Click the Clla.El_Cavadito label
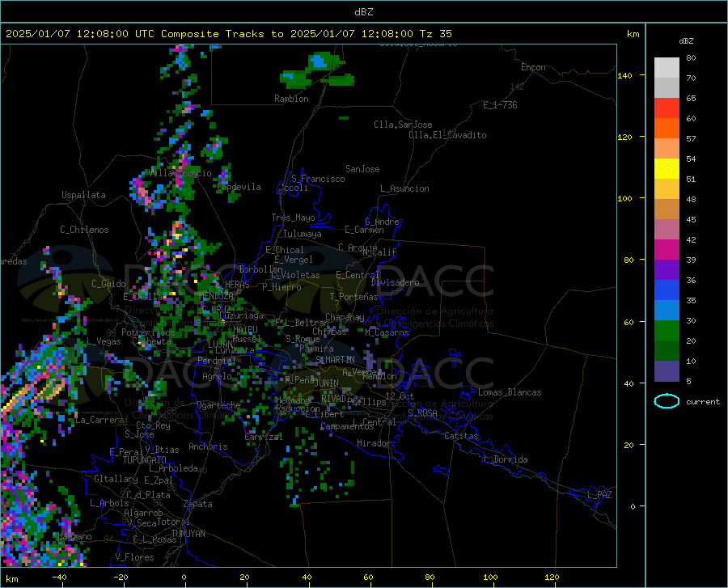The height and width of the screenshot is (588, 728). [447, 135]
